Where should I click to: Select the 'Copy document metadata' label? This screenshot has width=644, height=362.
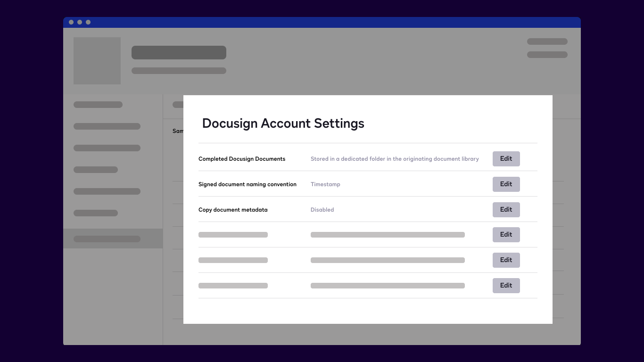point(233,210)
